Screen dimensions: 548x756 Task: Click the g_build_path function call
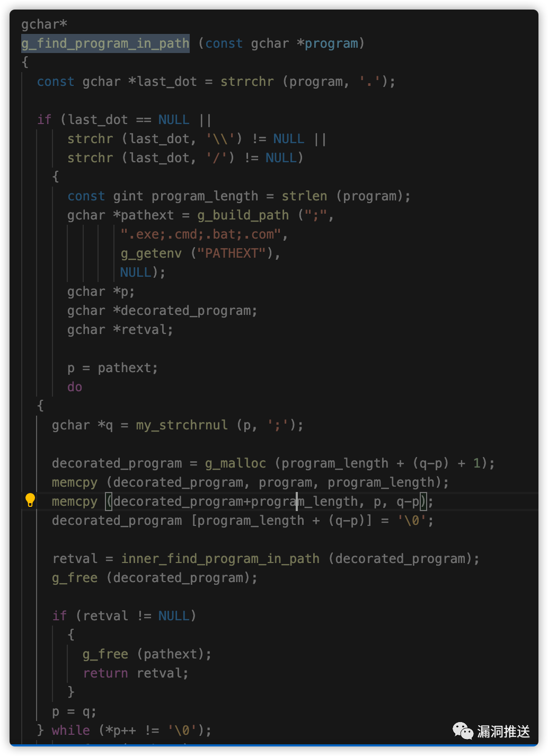point(243,215)
